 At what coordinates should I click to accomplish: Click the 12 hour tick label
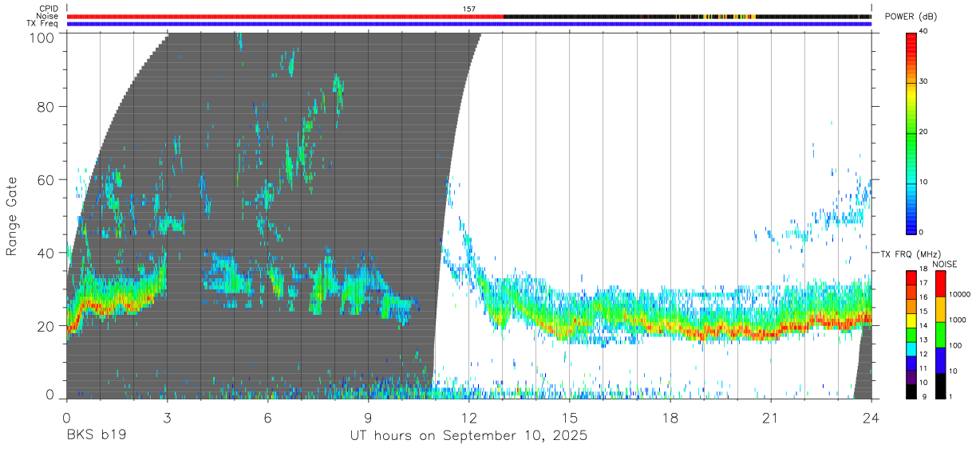[469, 419]
